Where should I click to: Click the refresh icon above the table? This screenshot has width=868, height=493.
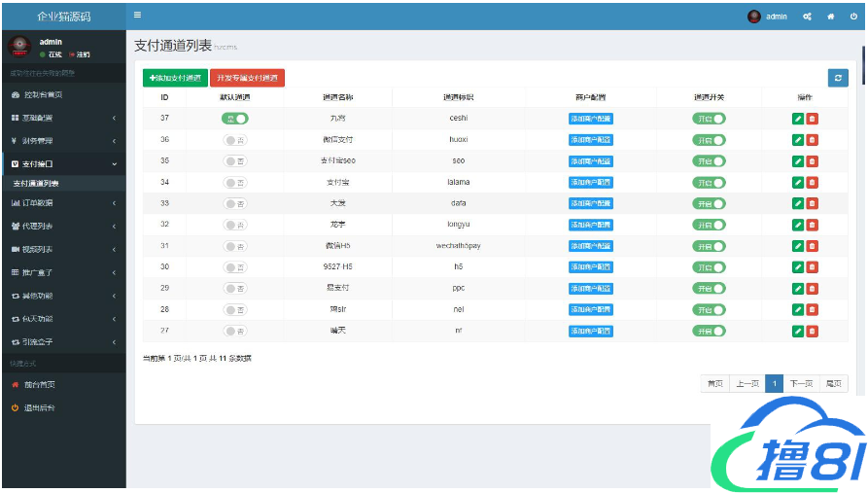click(838, 78)
